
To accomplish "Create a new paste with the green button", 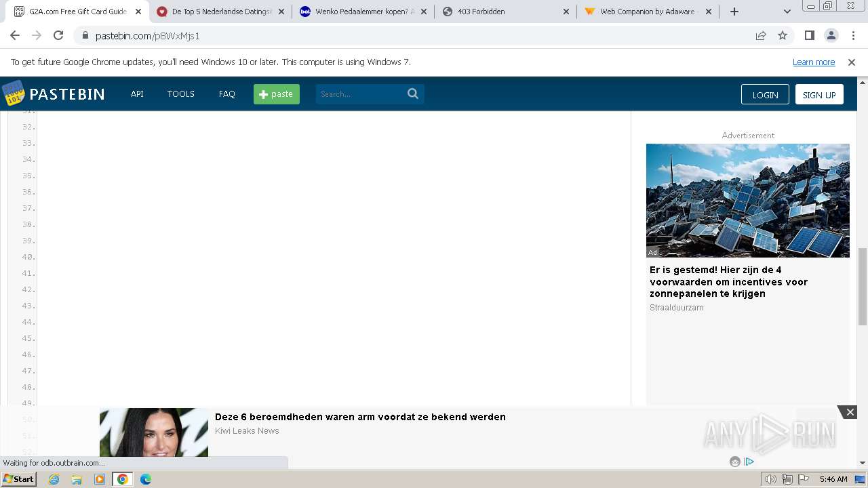I will coord(277,94).
